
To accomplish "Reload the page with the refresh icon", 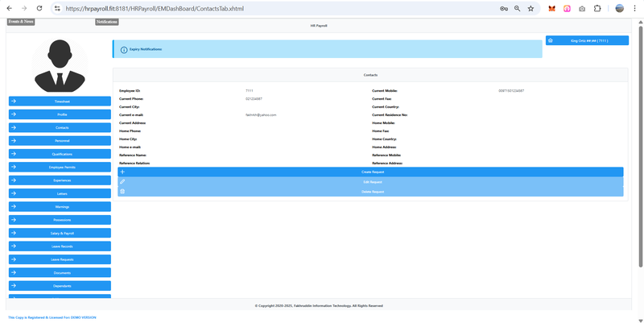I will (x=39, y=8).
